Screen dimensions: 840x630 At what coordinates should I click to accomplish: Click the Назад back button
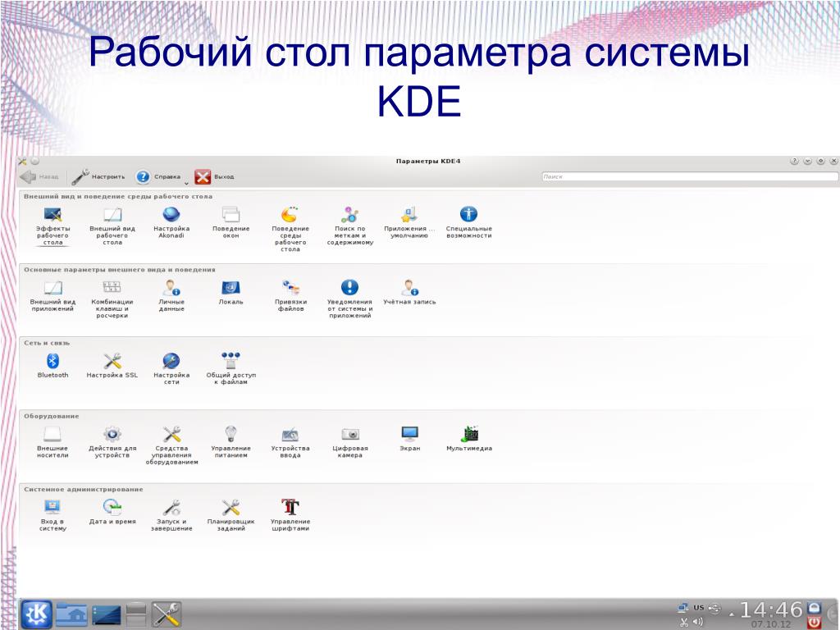pyautogui.click(x=39, y=176)
